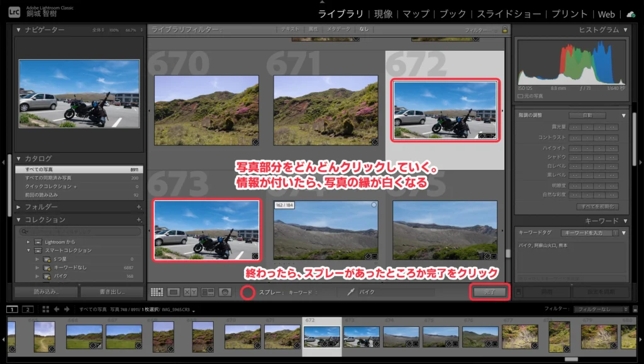Open the People view icon
Image resolution: width=644 pixels, height=364 pixels.
point(225,292)
